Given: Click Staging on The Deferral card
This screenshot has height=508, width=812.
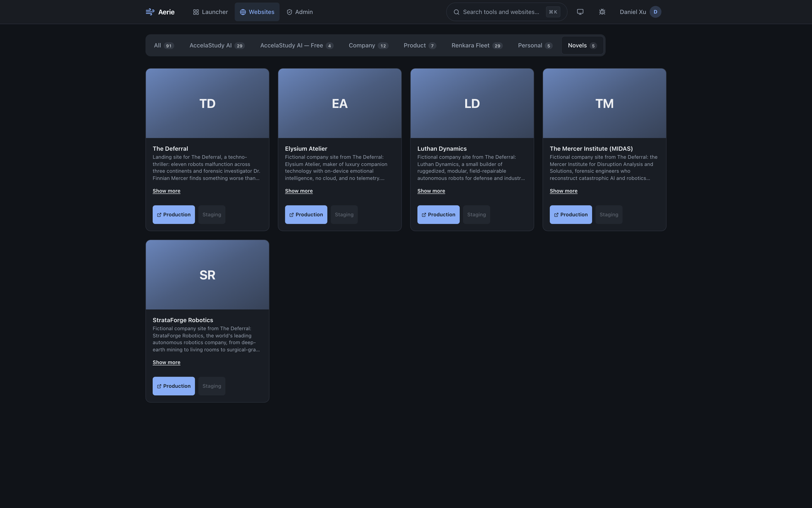Looking at the screenshot, I should (x=212, y=214).
